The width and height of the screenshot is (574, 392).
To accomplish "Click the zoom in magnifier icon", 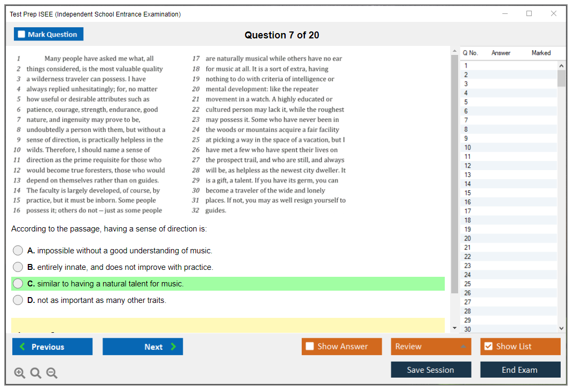I will pos(20,373).
